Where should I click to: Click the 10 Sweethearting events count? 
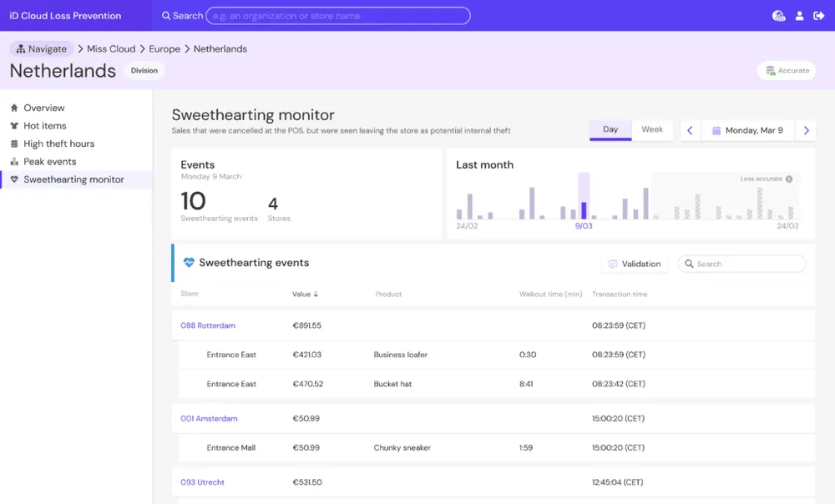click(193, 202)
